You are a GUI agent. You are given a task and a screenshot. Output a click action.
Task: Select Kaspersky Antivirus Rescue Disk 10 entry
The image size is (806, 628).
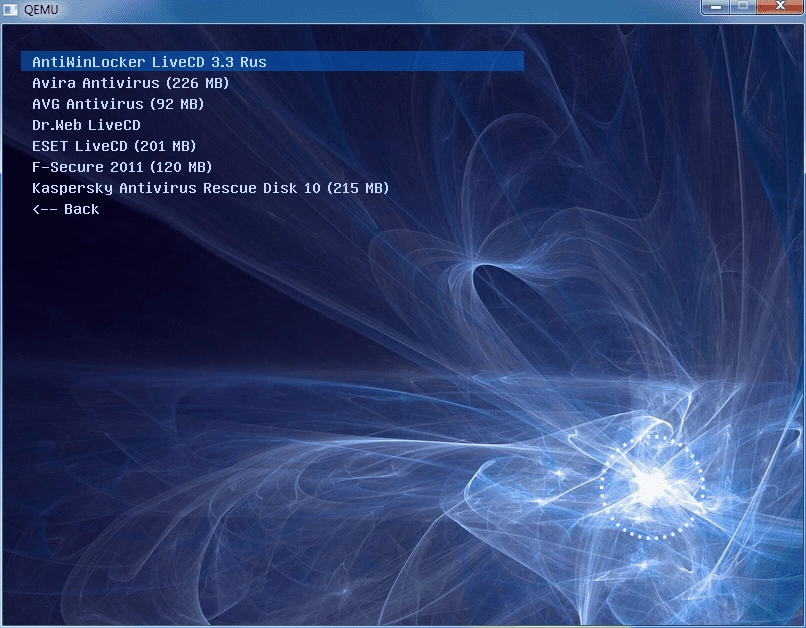[x=211, y=188]
